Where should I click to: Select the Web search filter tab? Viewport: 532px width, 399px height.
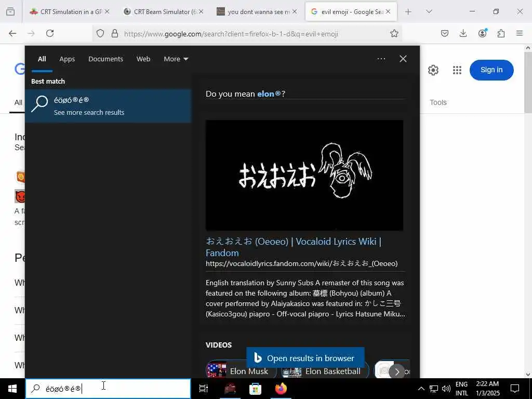[x=143, y=59]
